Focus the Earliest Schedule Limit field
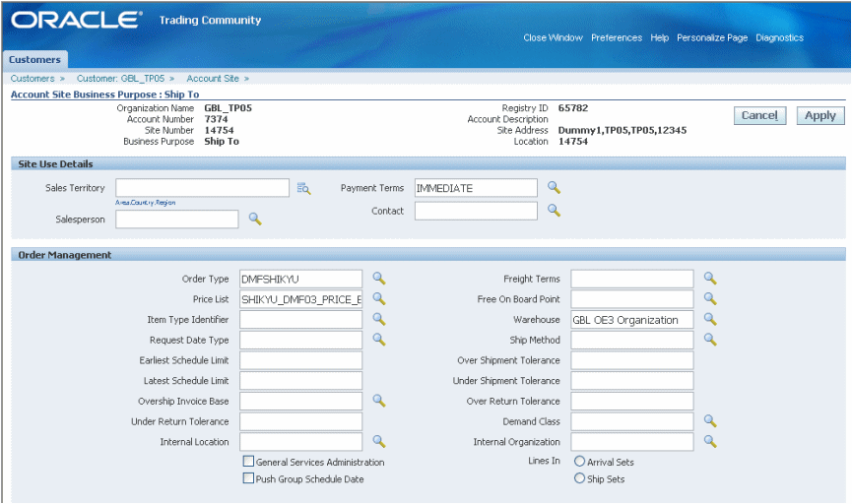The image size is (852, 504). [x=301, y=360]
